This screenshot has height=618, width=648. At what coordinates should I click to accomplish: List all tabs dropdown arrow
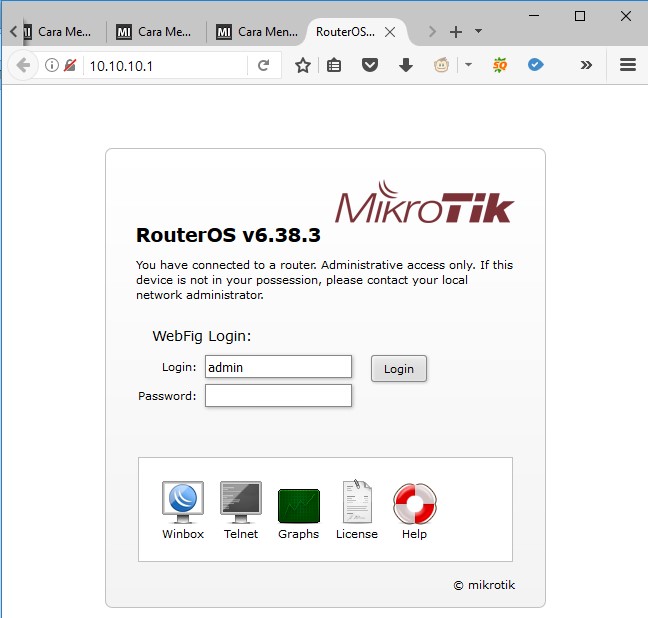tap(479, 31)
